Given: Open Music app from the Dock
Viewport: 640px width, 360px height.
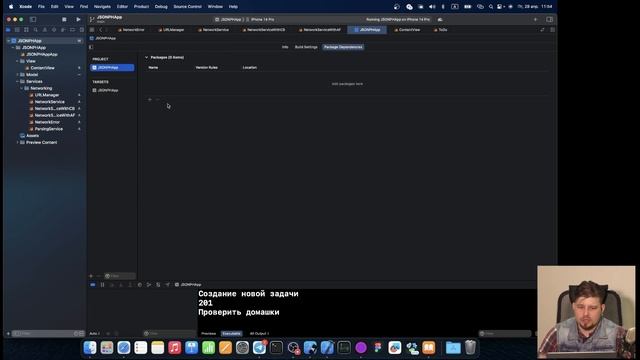Looking at the screenshot, I should [x=174, y=347].
